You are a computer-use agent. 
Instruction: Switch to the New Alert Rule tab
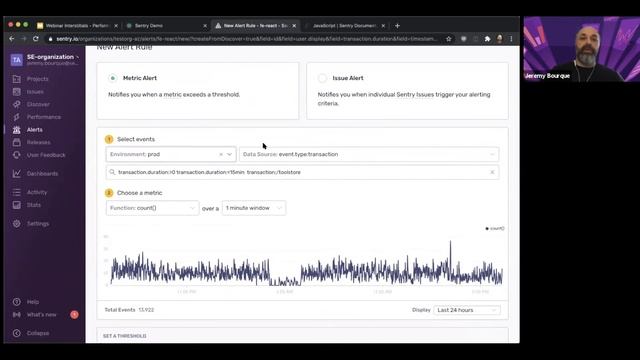[x=256, y=26]
